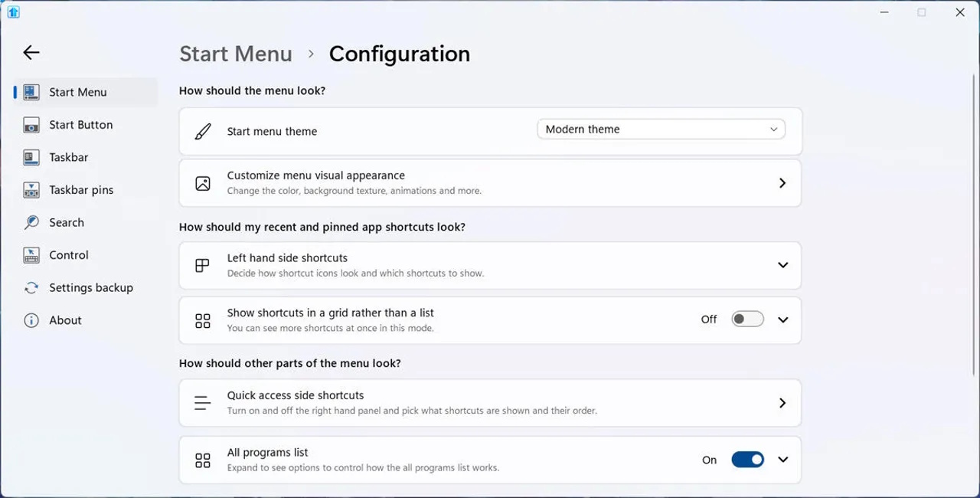
Task: Expand All programs list options chevron
Action: 782,460
